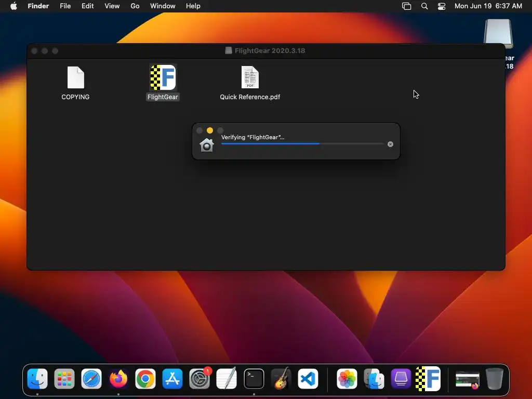Open the View menu
532x399 pixels.
point(112,6)
